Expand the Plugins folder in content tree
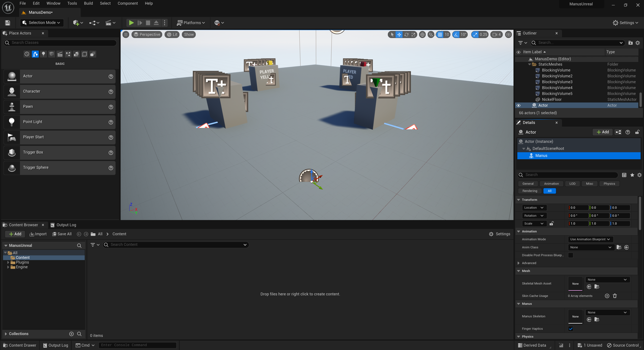 tap(8, 262)
